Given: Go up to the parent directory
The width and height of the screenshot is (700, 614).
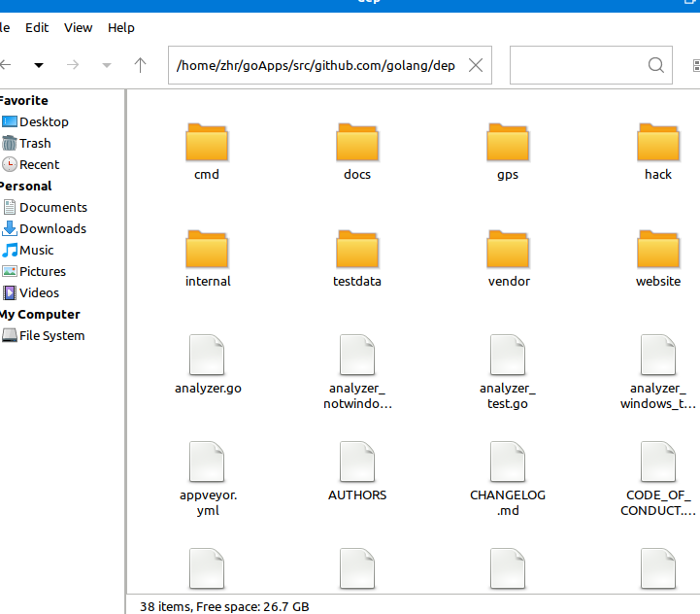Looking at the screenshot, I should [x=140, y=65].
